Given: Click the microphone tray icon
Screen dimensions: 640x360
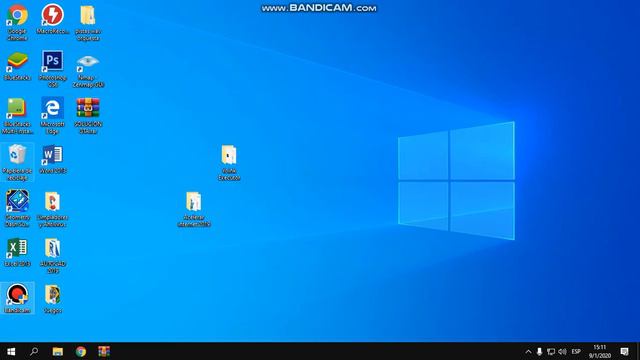Looking at the screenshot, I should click(539, 351).
